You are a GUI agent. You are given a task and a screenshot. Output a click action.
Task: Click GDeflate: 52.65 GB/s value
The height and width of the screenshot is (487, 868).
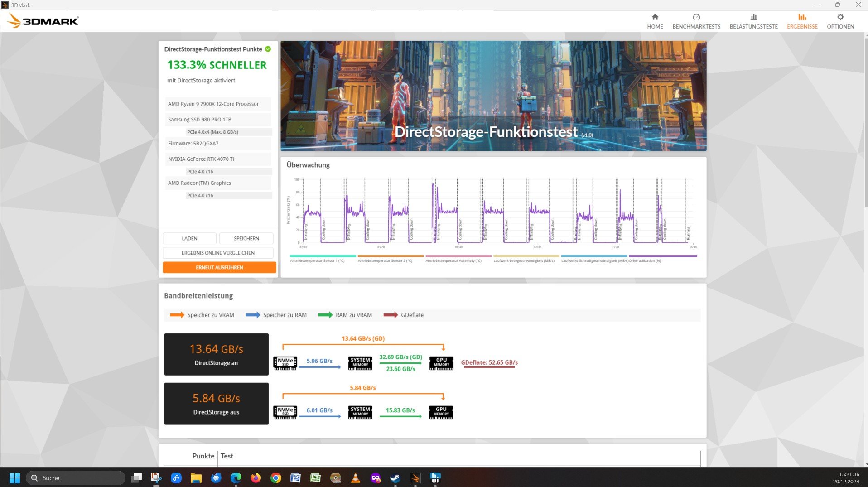tap(489, 362)
